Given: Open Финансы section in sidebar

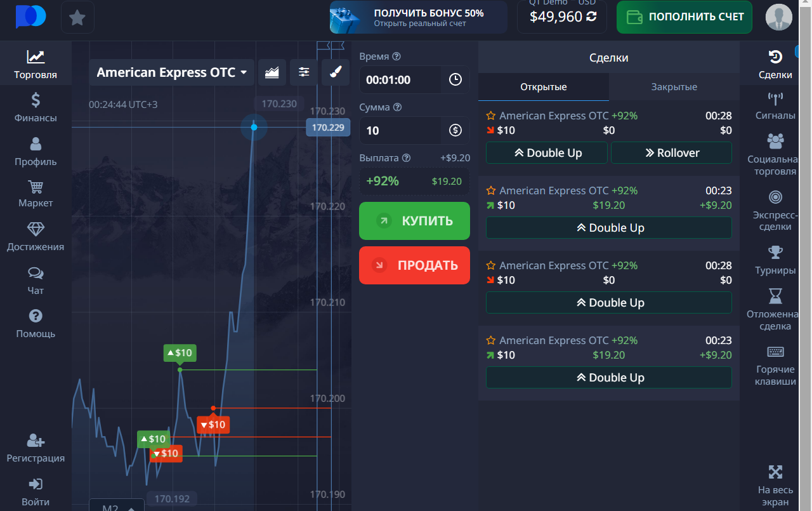Looking at the screenshot, I should tap(36, 108).
